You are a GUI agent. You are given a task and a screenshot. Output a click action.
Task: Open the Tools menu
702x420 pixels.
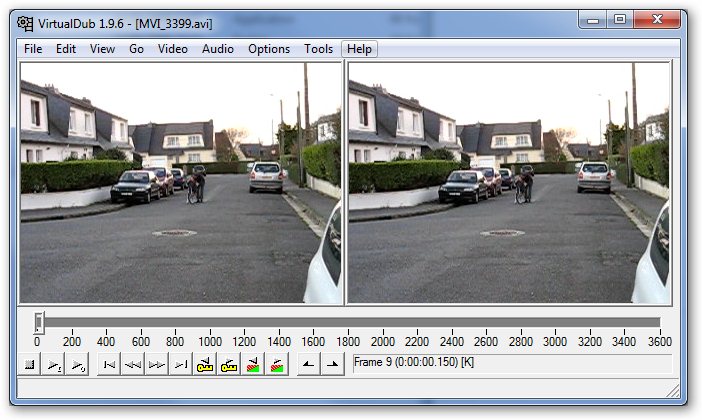(x=318, y=49)
